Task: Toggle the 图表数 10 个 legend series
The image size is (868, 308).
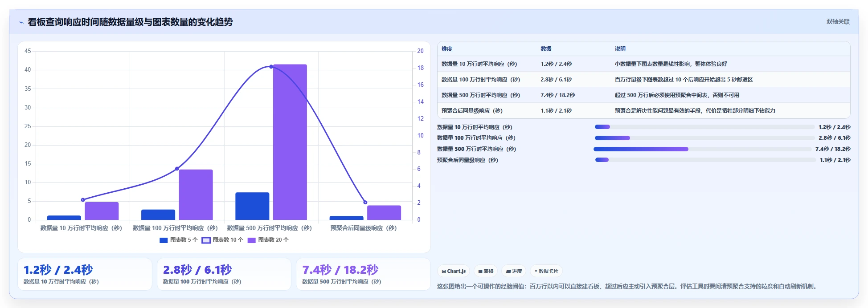Action: click(222, 240)
